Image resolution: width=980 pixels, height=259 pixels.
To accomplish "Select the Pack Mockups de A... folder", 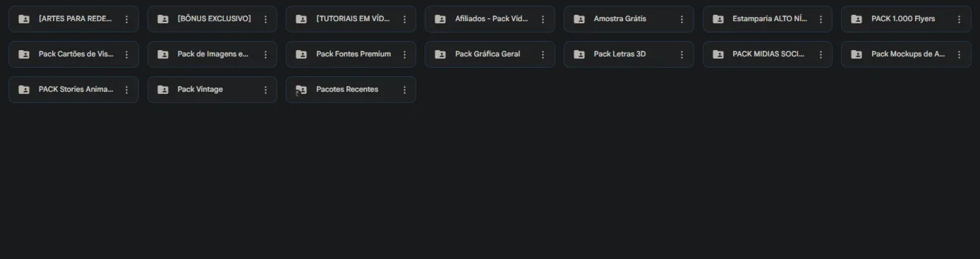I will pos(907,54).
